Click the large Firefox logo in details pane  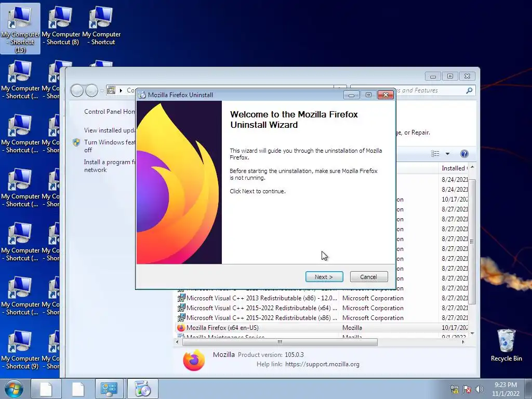(194, 360)
